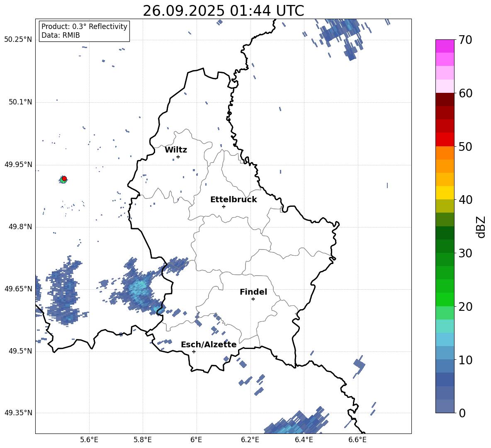Click the cross marker below the Findel label
The height and width of the screenshot is (448, 491).
[x=253, y=299]
